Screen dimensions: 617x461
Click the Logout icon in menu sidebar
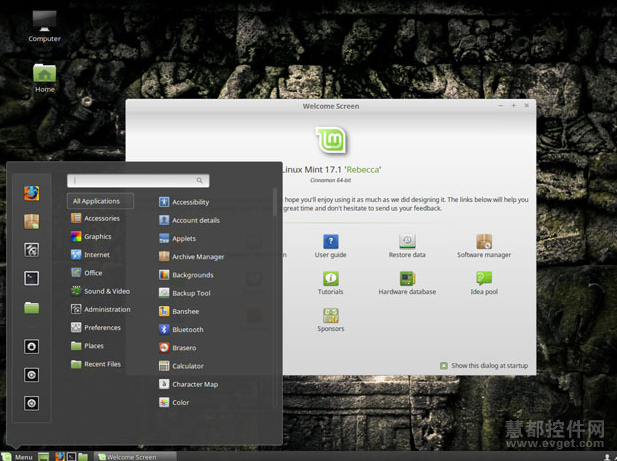pos(31,375)
